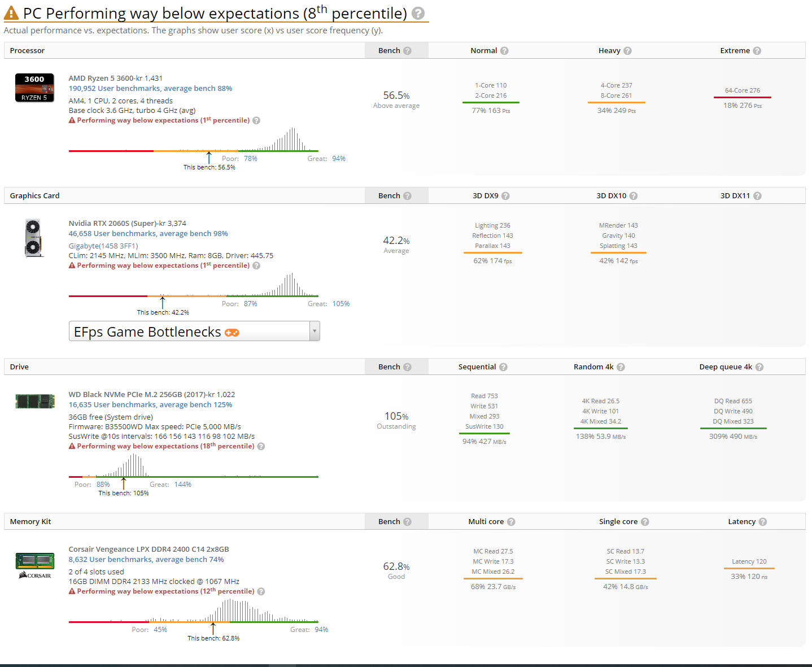Image resolution: width=812 pixels, height=667 pixels.
Task: Click the memory kit score distribution graph
Action: pyautogui.click(x=194, y=611)
